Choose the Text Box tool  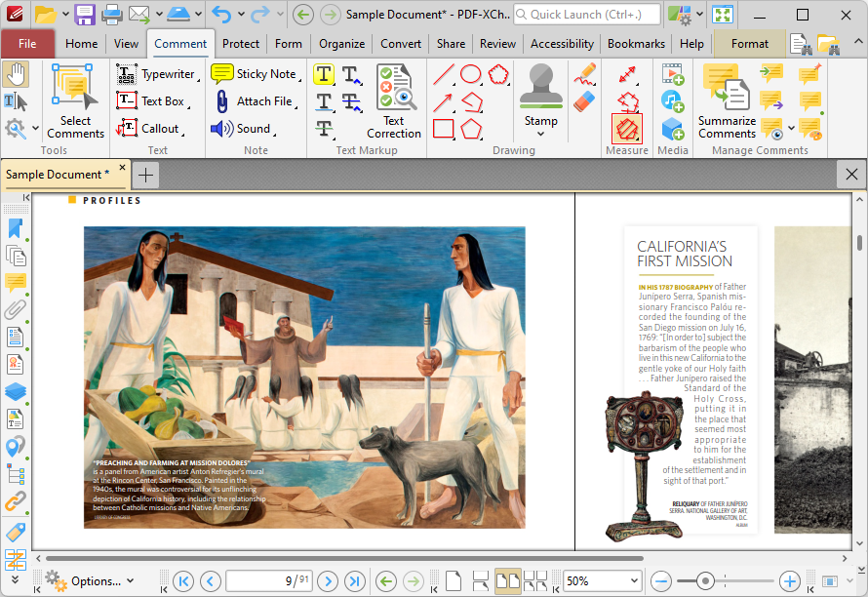tap(153, 101)
